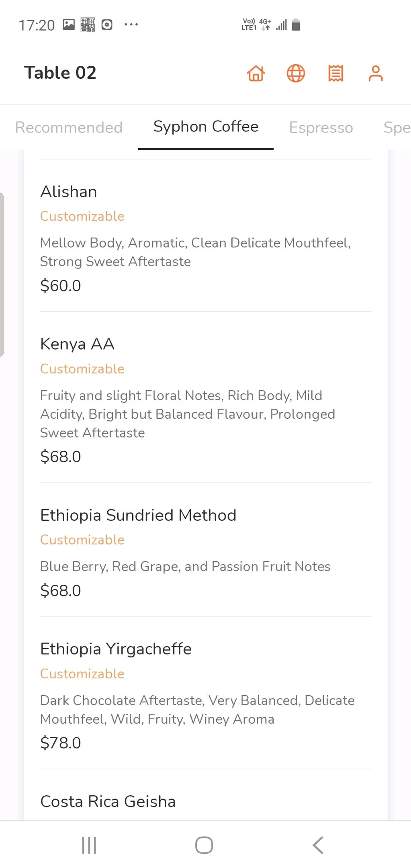Select Ethiopia Yirgacheffe item
The image size is (411, 868).
point(116,649)
